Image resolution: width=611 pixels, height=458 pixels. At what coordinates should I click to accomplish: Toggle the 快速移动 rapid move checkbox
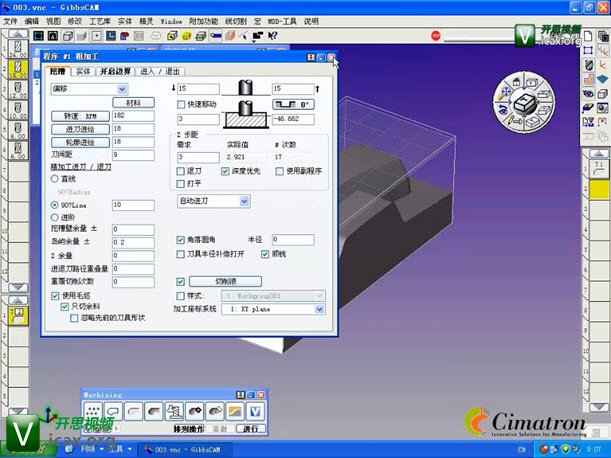coord(181,104)
